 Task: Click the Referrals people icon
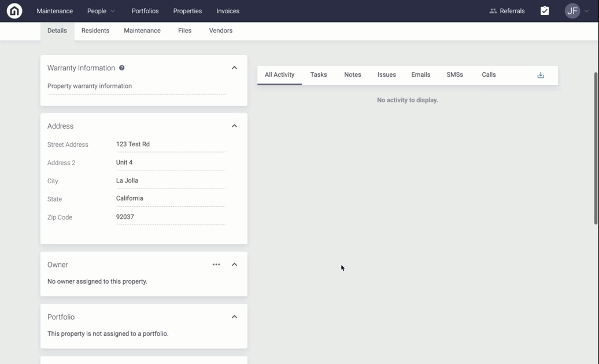pos(493,11)
